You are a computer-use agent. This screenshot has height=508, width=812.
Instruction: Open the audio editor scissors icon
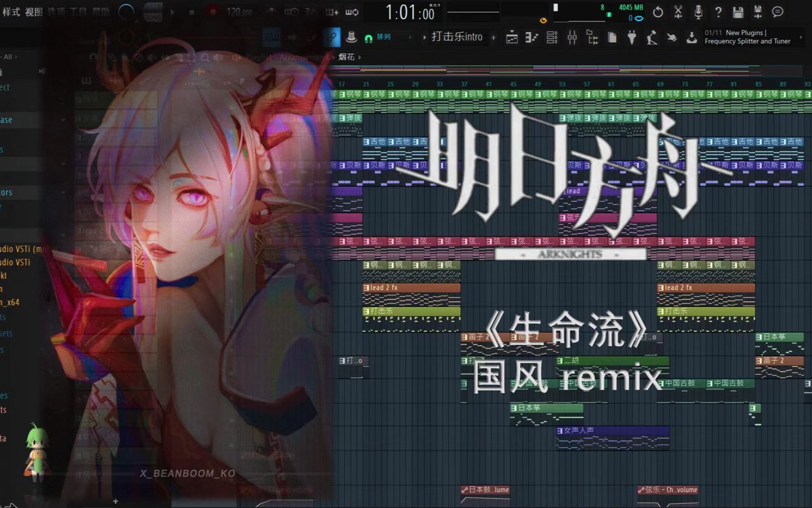678,12
